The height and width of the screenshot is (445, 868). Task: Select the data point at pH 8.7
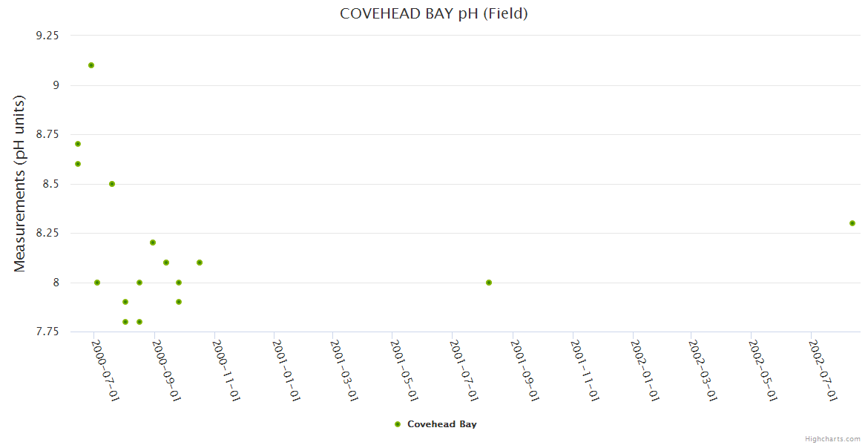78,144
